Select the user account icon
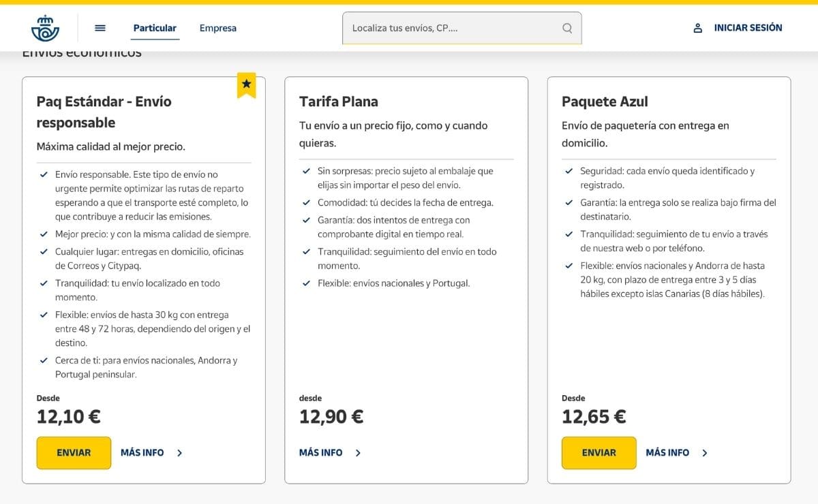The width and height of the screenshot is (818, 504). click(696, 28)
